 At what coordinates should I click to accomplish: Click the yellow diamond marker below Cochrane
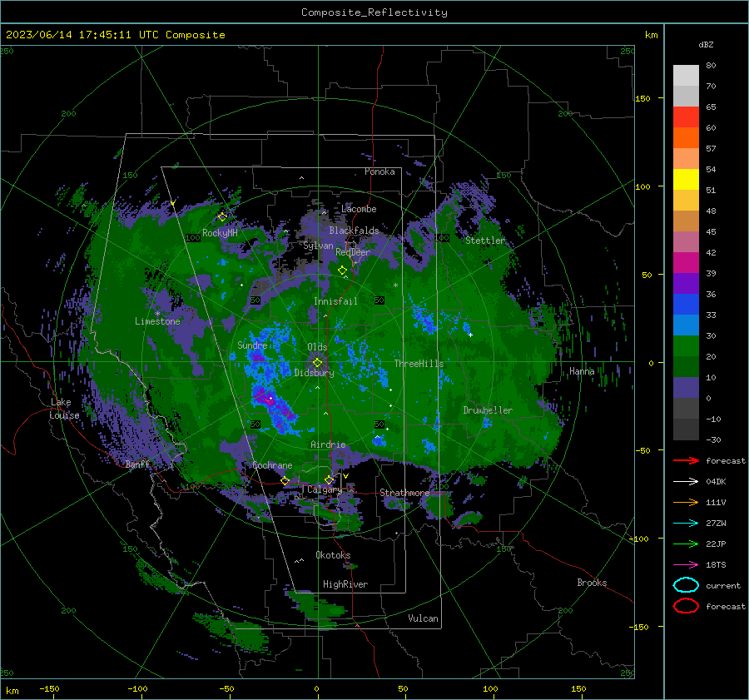(x=285, y=481)
